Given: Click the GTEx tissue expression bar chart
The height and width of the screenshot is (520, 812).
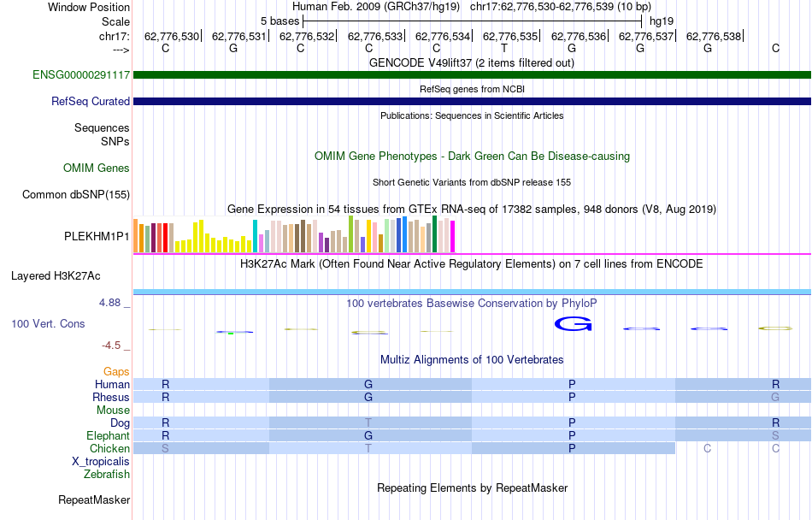Looking at the screenshot, I should 294,234.
